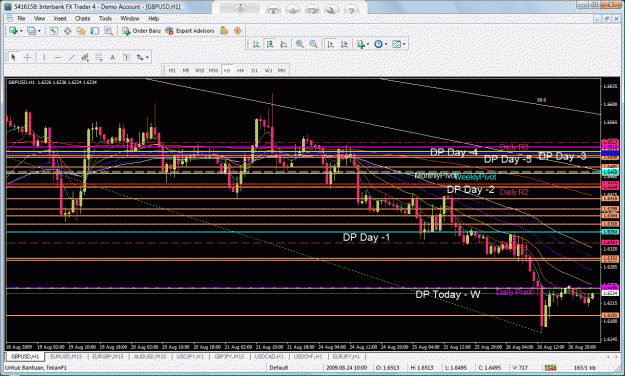Switch to the EURGBP,M15 chart tab

point(108,356)
